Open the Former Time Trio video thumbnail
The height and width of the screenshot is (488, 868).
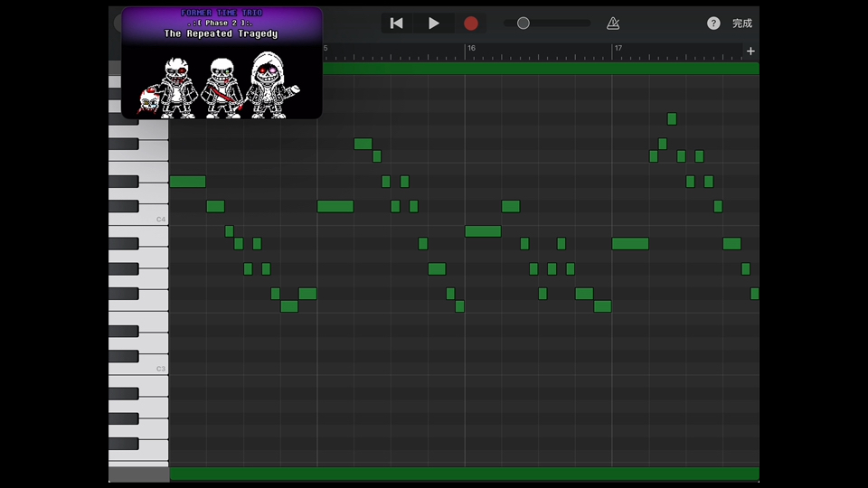coord(222,62)
